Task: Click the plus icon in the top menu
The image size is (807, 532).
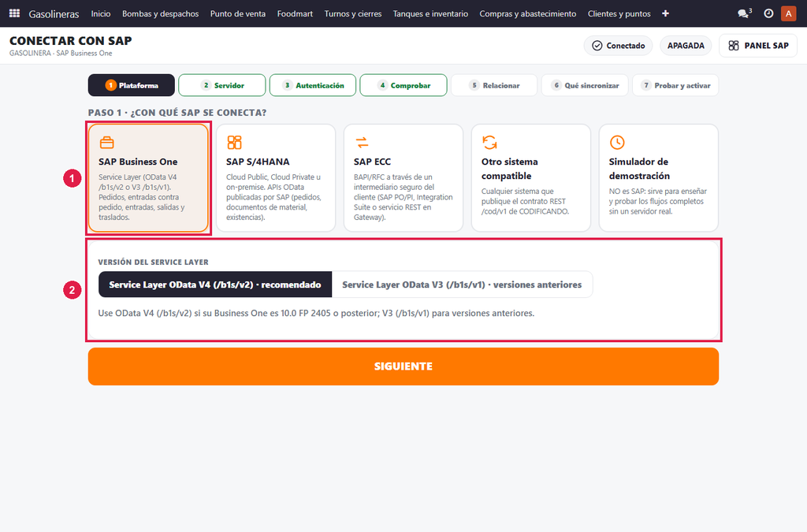Action: (x=665, y=13)
